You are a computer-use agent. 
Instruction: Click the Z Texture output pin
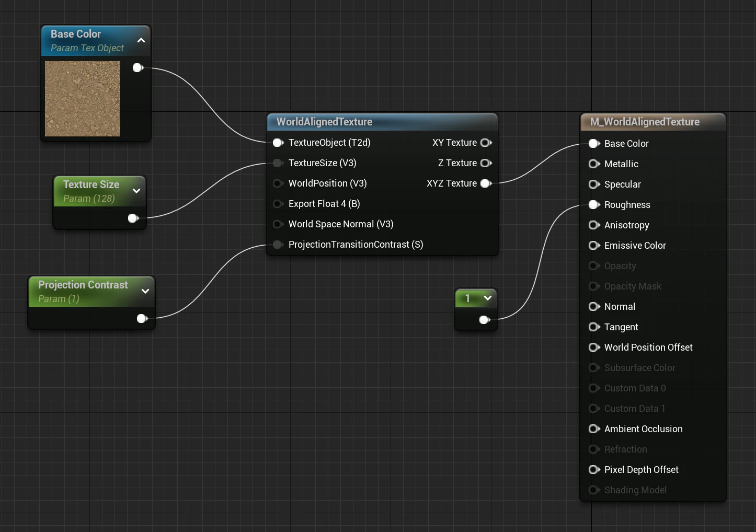[x=486, y=163]
